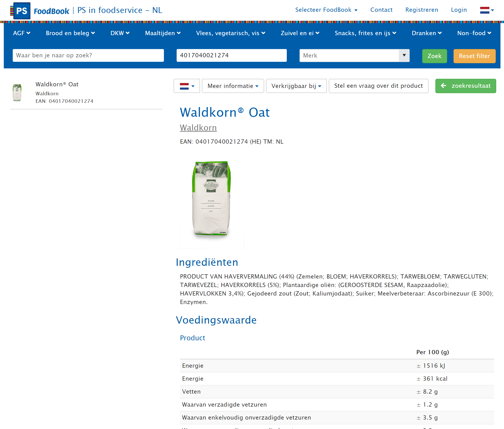
Task: Click 'Stel een vraag over dit product'
Action: pos(378,86)
